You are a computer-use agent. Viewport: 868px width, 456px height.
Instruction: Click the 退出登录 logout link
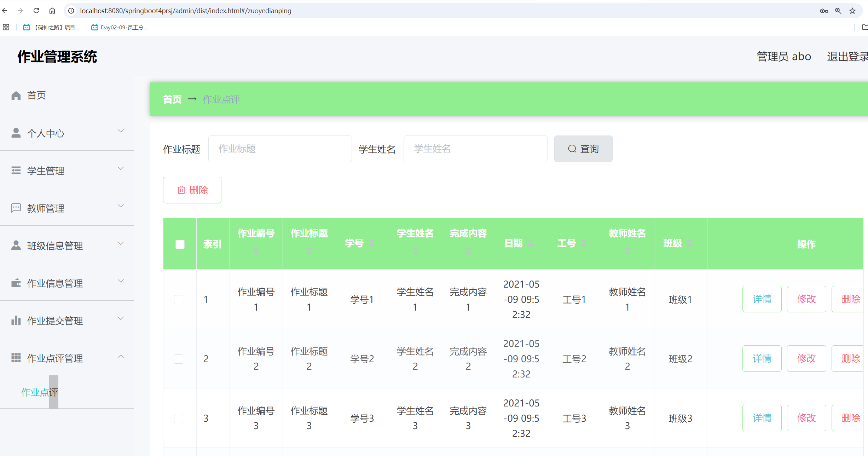pos(847,57)
